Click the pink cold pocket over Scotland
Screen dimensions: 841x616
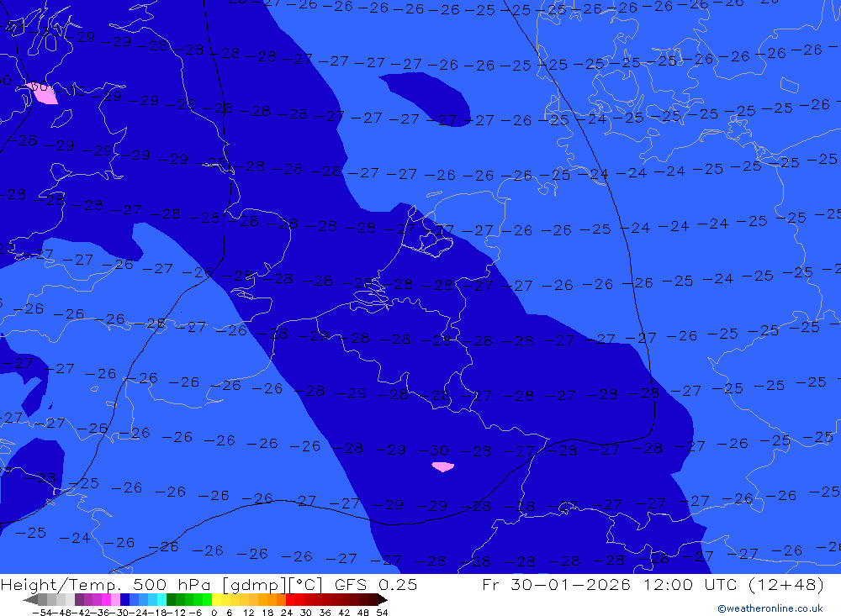[x=45, y=95]
